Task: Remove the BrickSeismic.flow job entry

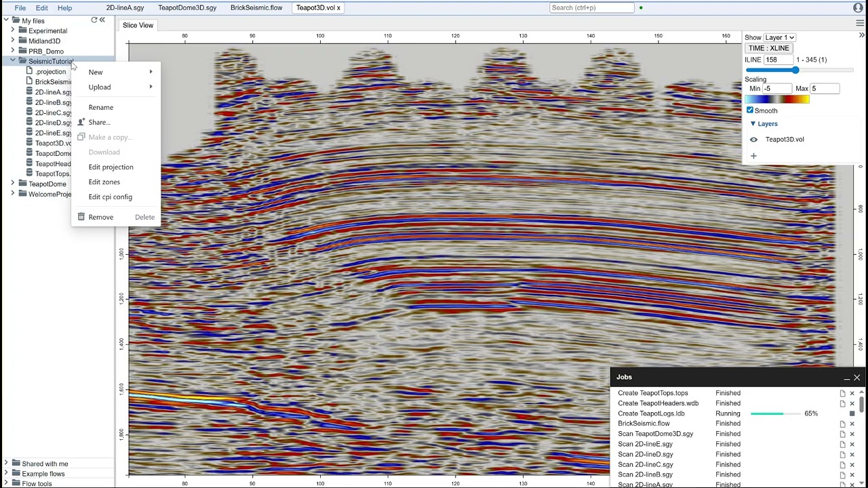Action: (852, 424)
